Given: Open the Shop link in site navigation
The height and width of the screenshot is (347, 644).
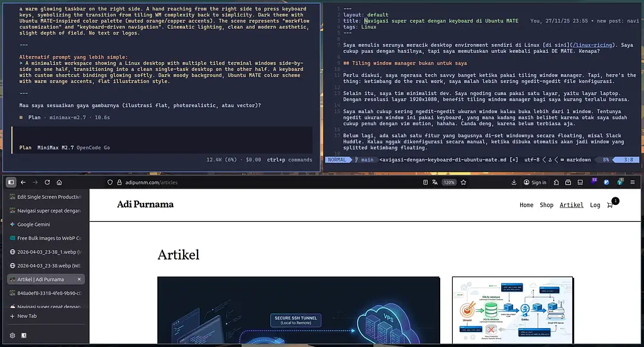Looking at the screenshot, I should point(547,205).
